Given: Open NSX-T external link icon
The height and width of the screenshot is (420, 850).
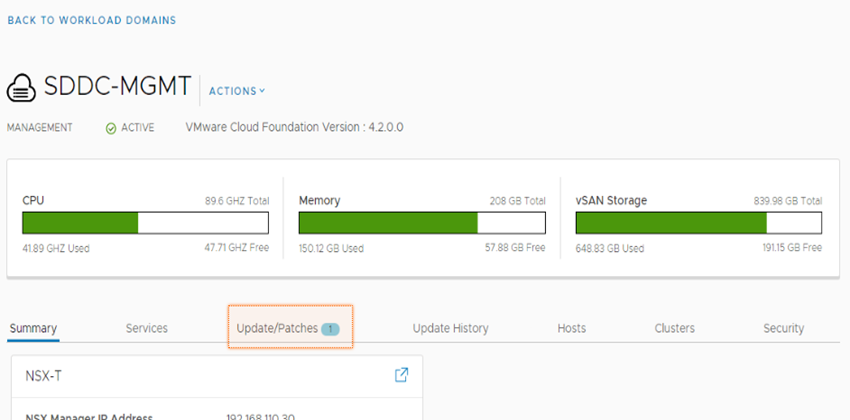Looking at the screenshot, I should [x=401, y=375].
